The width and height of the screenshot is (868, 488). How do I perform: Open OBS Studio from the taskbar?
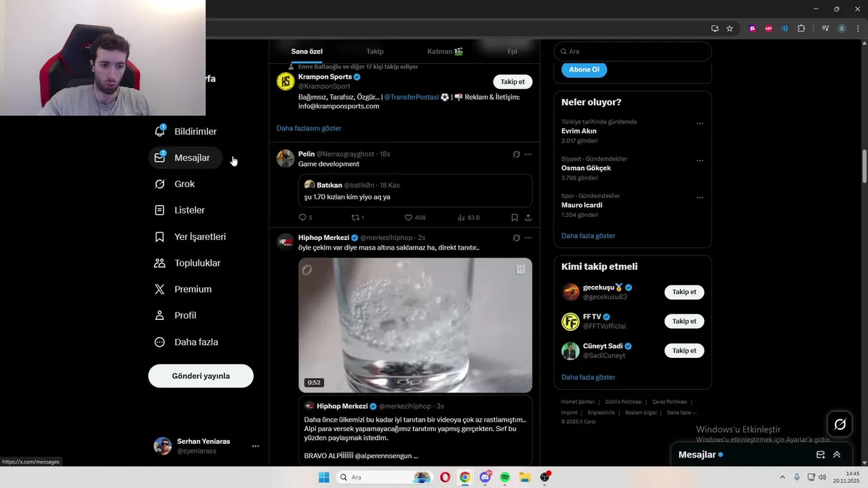coord(545,477)
